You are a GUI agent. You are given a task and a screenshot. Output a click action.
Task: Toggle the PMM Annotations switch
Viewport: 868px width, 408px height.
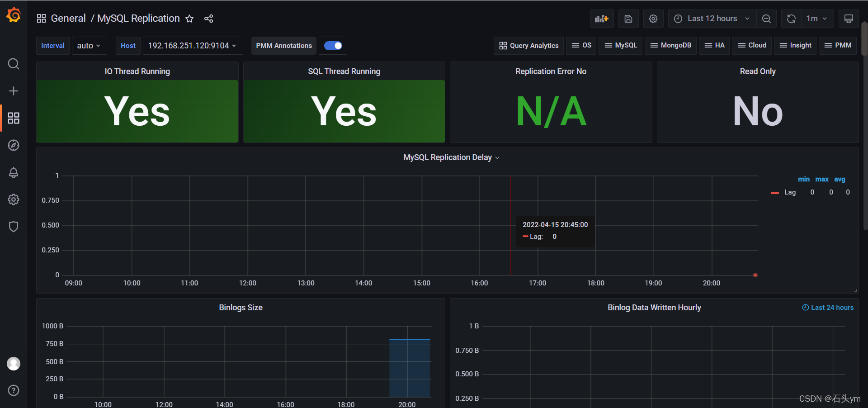pyautogui.click(x=333, y=46)
